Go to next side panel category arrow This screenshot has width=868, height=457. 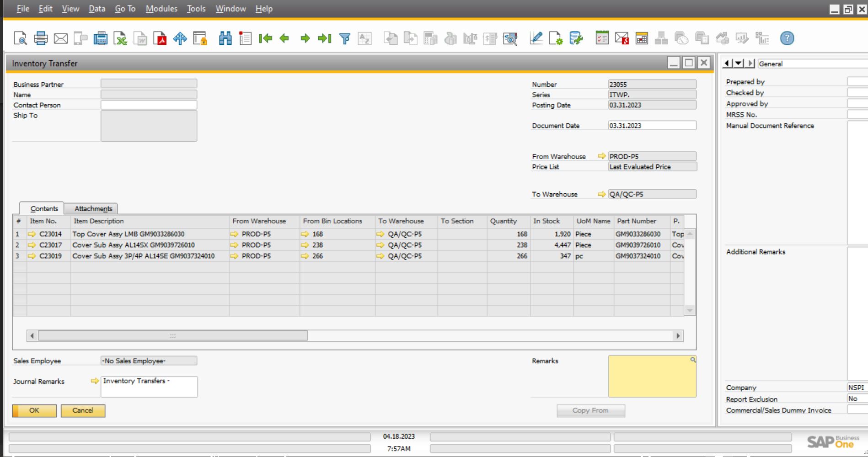pos(750,64)
